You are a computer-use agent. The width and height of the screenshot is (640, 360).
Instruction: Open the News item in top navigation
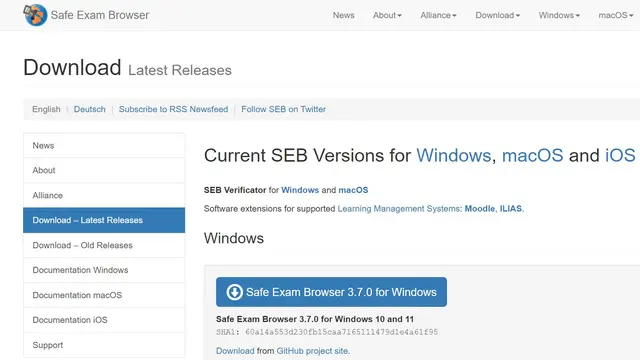coord(343,15)
